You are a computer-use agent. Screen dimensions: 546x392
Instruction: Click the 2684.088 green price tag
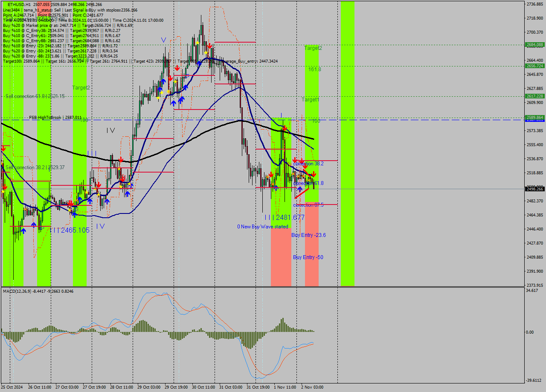[535, 44]
